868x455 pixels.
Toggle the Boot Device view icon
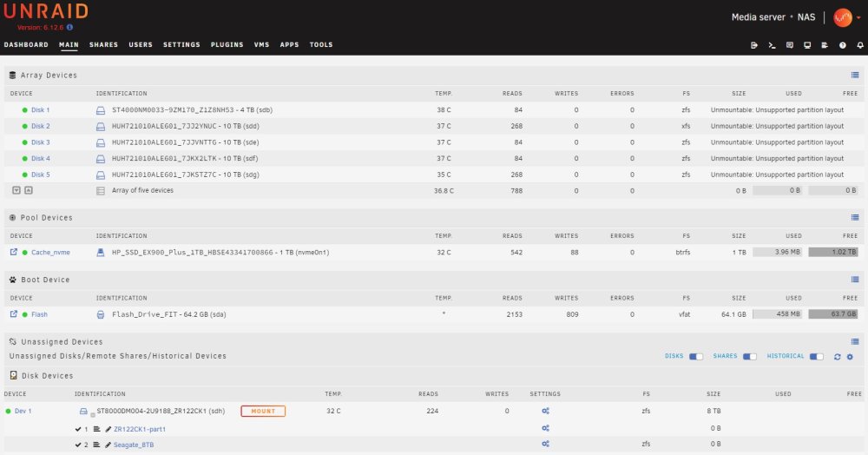click(855, 280)
